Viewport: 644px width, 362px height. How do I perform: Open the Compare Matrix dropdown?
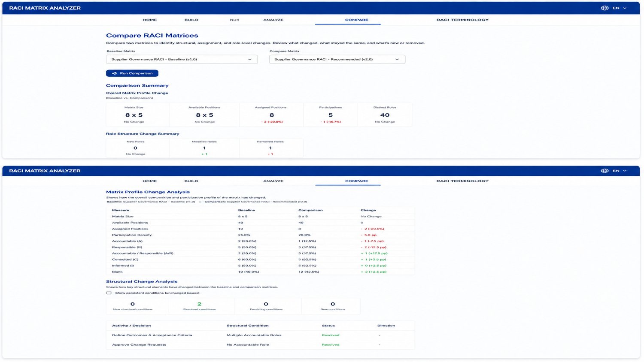click(x=337, y=59)
